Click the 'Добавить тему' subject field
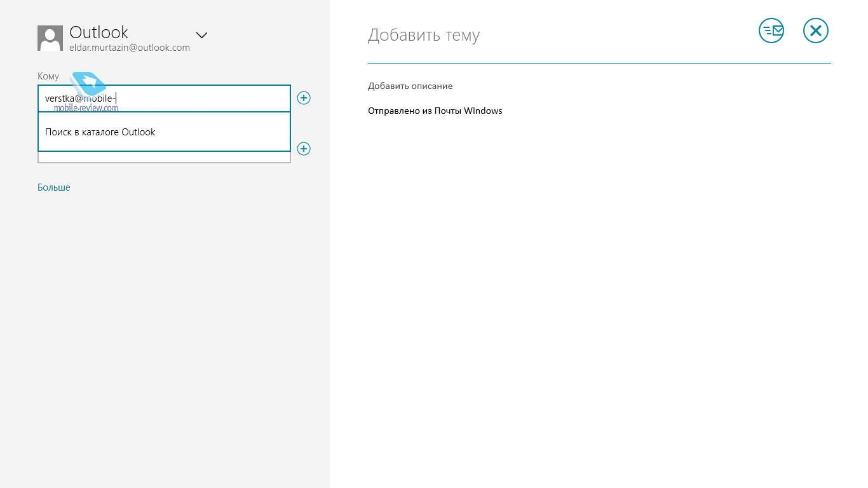868x488 pixels. [424, 35]
